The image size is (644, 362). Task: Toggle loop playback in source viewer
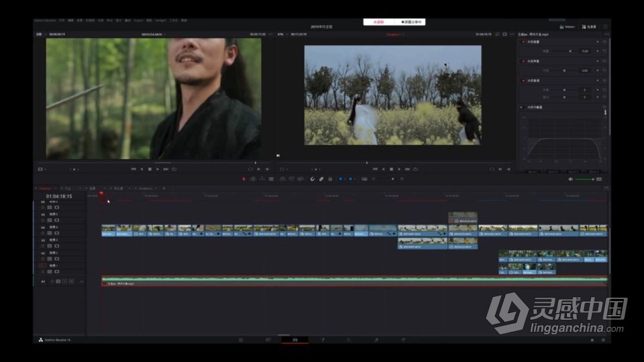point(174,169)
